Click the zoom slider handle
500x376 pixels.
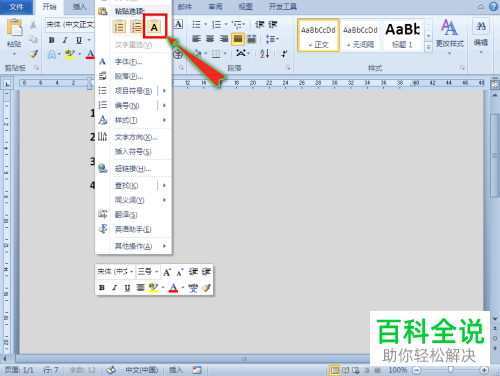click(450, 370)
